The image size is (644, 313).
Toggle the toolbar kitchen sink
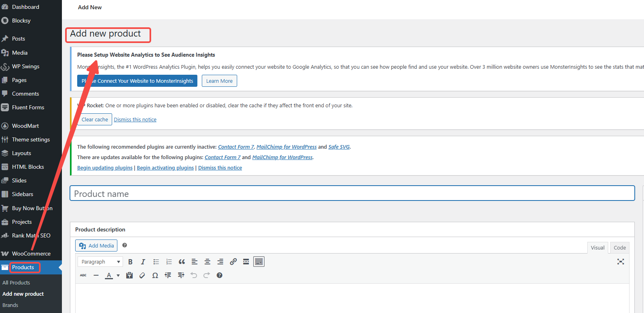(x=259, y=262)
